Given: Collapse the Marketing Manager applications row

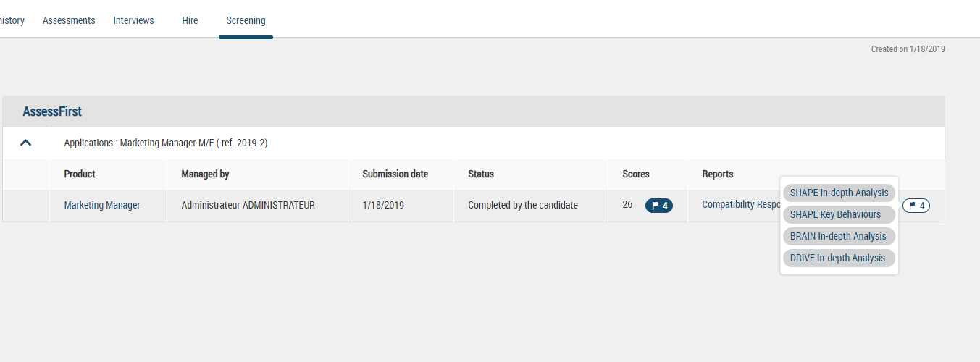Looking at the screenshot, I should (26, 143).
